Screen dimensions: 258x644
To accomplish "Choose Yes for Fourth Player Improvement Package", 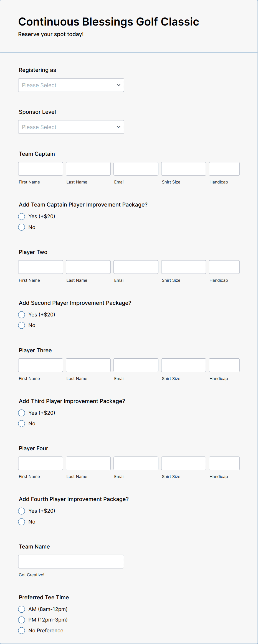I will pyautogui.click(x=21, y=511).
